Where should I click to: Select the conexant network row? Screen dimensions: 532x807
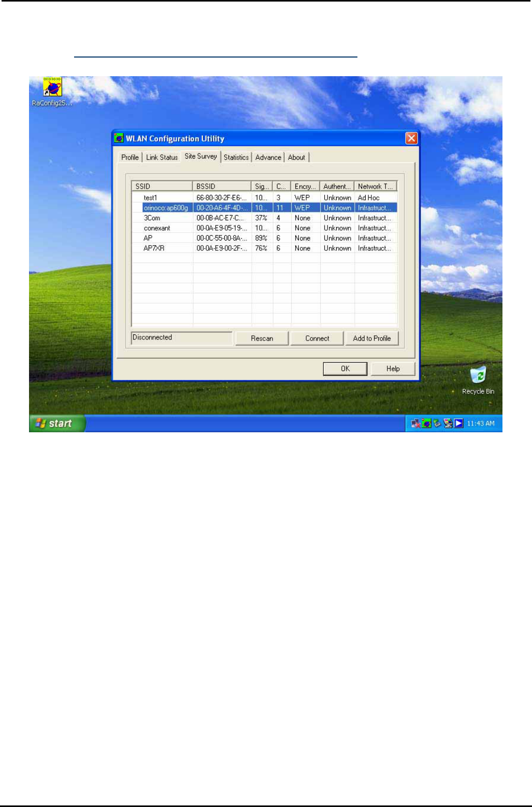[265, 228]
